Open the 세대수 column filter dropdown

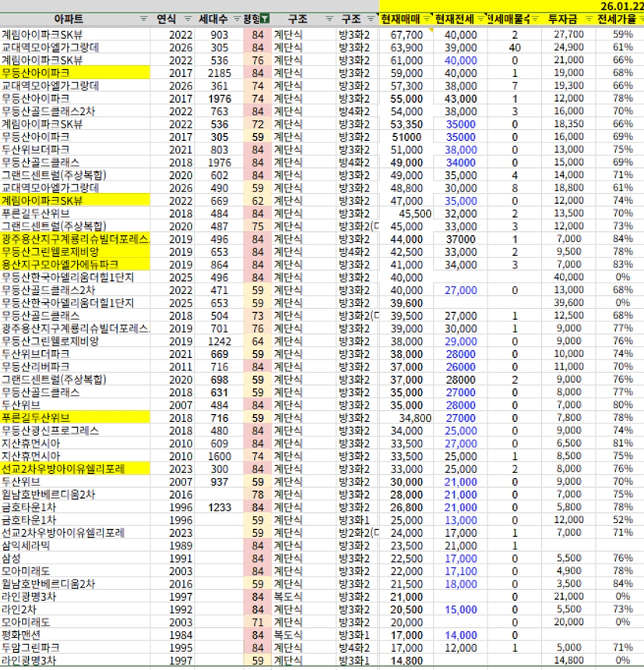(237, 19)
